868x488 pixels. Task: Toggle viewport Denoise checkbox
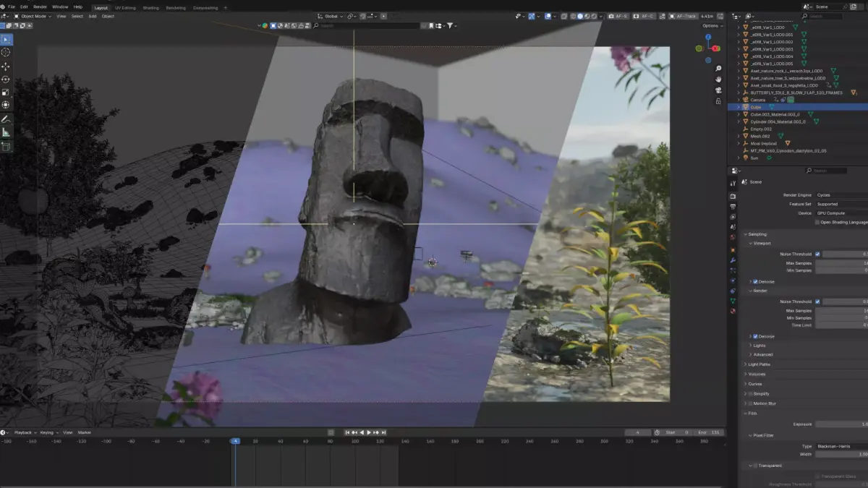[x=756, y=281]
